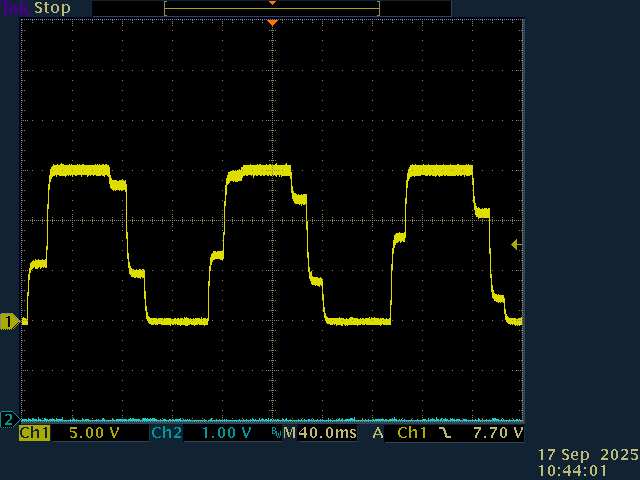
Task: Click the 7.70 V trigger level readout
Action: [496, 433]
